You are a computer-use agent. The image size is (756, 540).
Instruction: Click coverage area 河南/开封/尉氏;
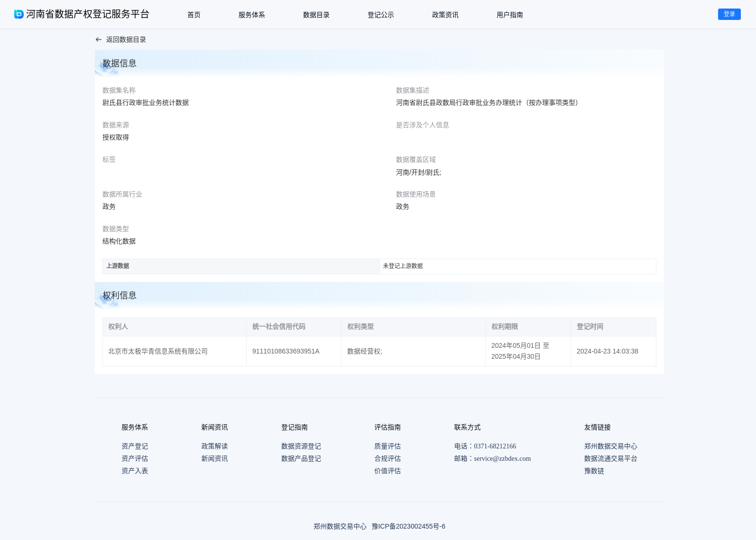pyautogui.click(x=419, y=172)
